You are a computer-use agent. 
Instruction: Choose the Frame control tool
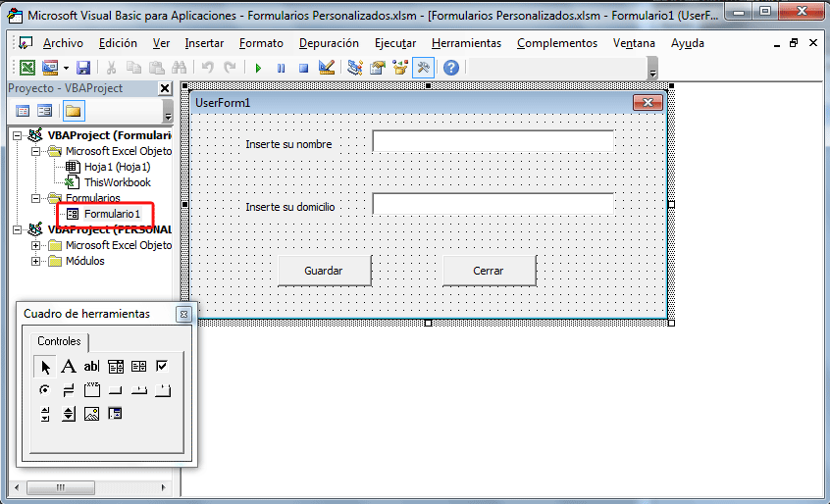click(x=91, y=390)
